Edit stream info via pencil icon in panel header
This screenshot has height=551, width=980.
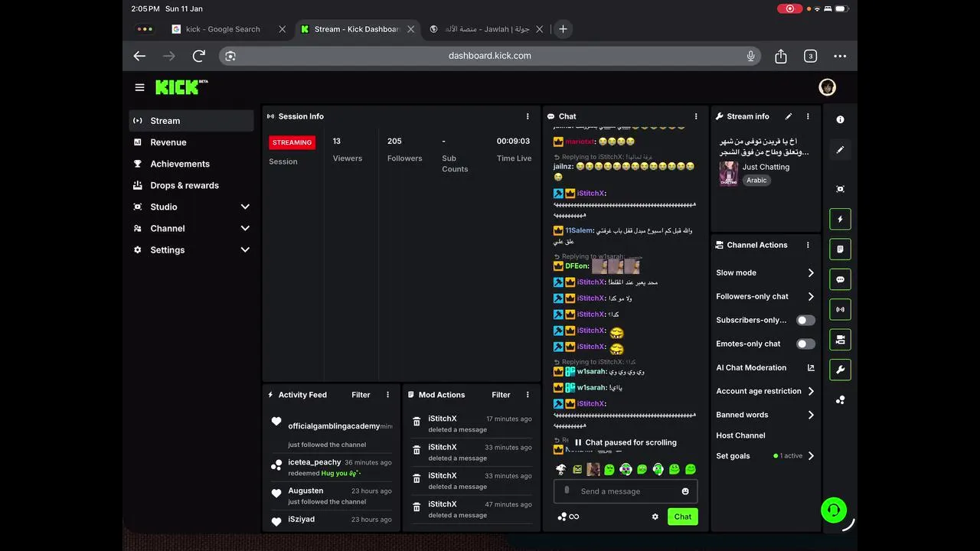[789, 116]
